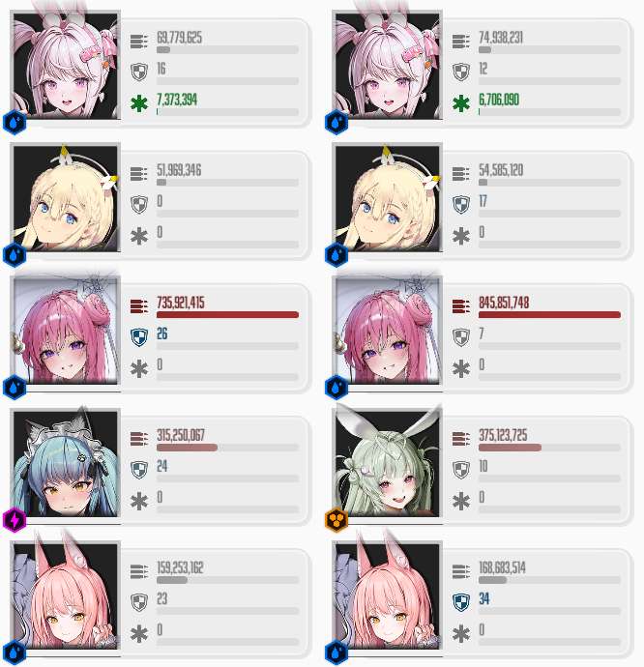Click the damage icon beside 315,250,067
The image size is (644, 667).
[139, 439]
